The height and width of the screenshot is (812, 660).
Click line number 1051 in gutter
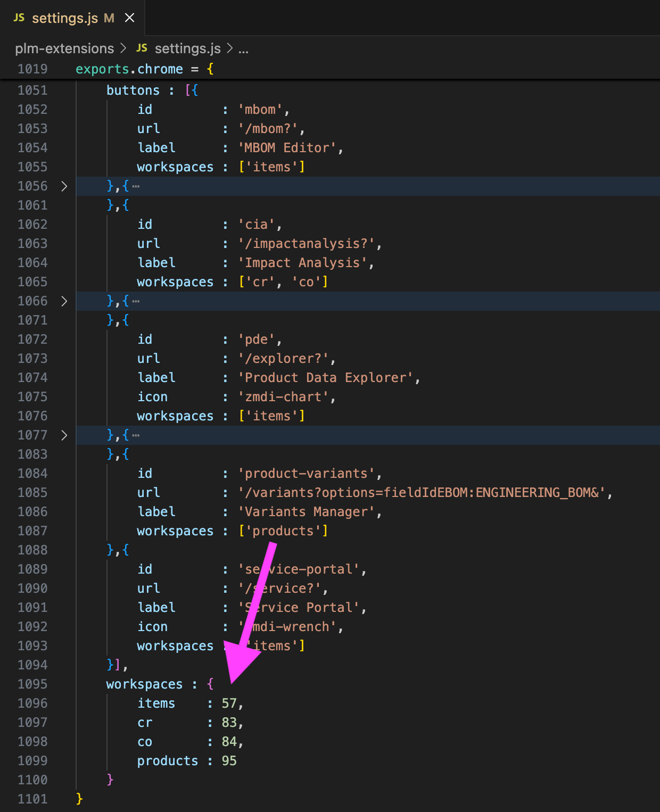[32, 90]
